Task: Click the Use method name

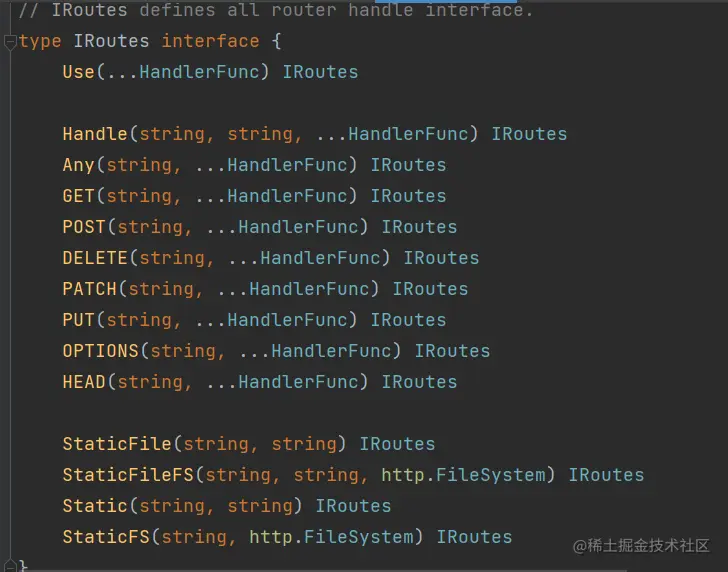Action: pos(79,72)
